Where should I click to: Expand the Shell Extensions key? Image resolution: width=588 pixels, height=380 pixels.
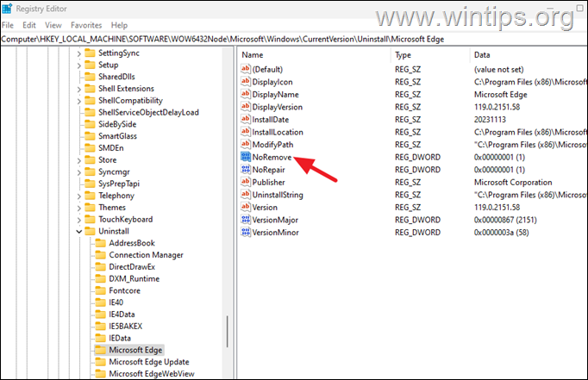pyautogui.click(x=79, y=90)
